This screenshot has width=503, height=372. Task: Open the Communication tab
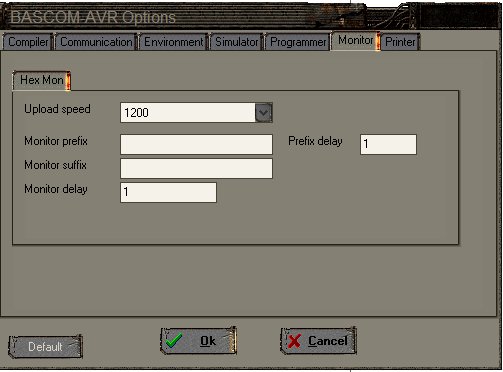[96, 42]
